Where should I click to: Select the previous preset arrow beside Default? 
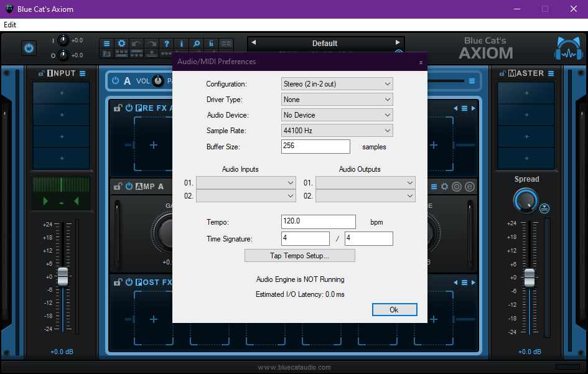[254, 42]
